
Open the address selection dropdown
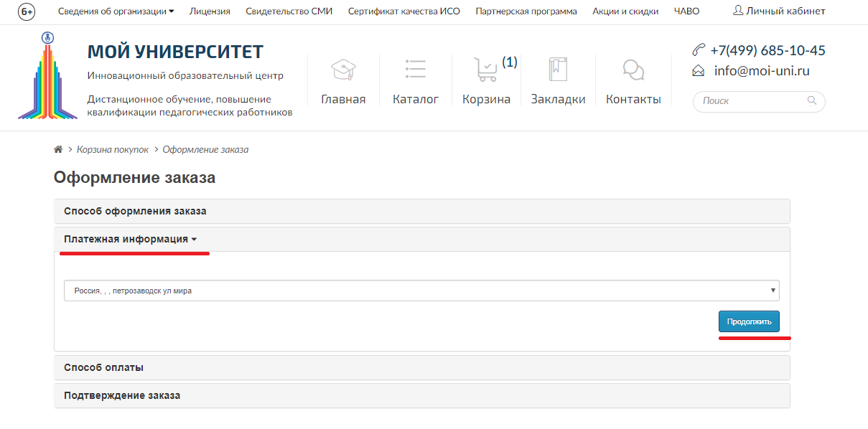[421, 291]
